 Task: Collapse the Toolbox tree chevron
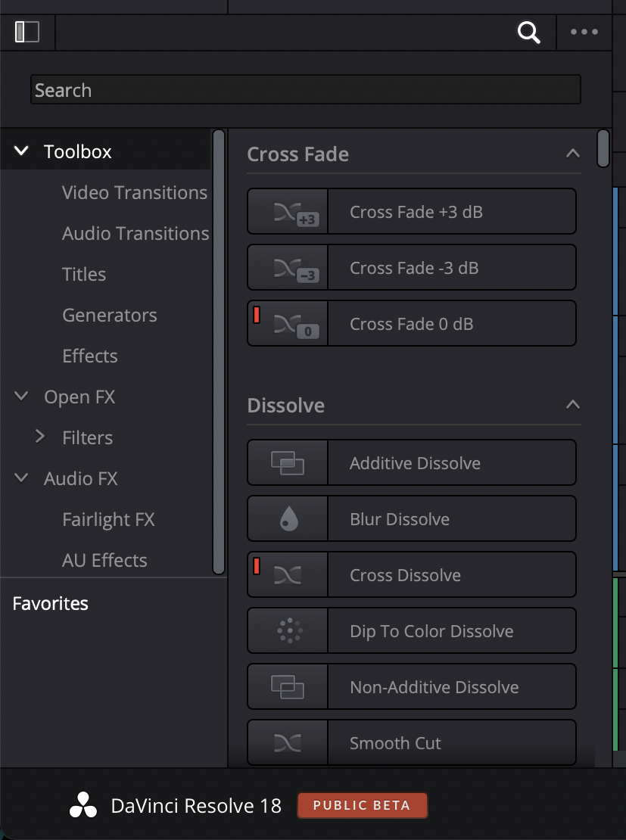21,151
